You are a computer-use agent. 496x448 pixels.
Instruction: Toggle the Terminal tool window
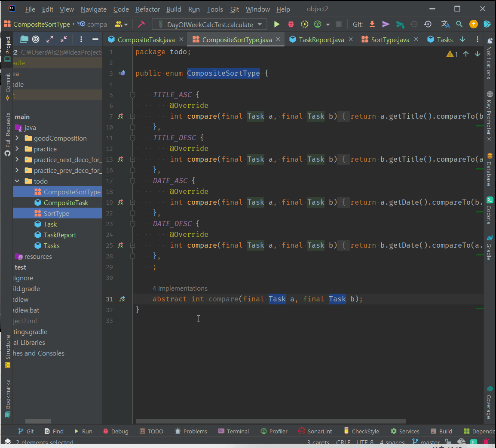pyautogui.click(x=233, y=431)
